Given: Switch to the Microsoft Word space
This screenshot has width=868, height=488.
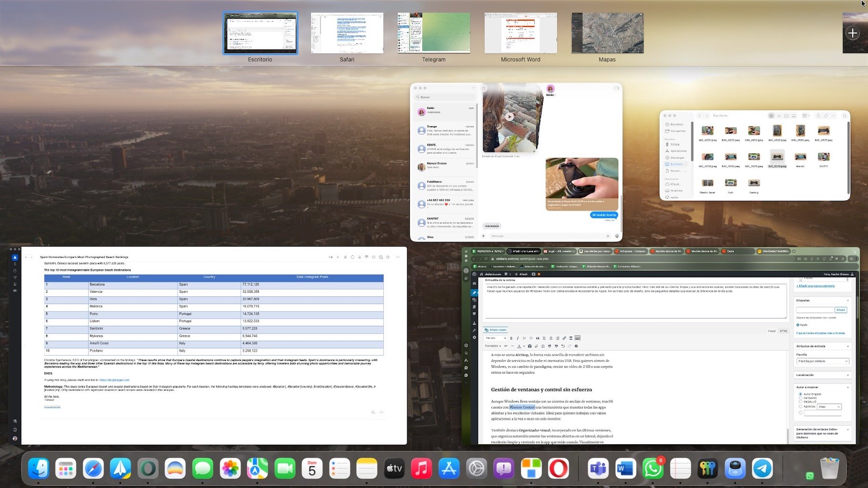Looking at the screenshot, I should pyautogui.click(x=520, y=33).
